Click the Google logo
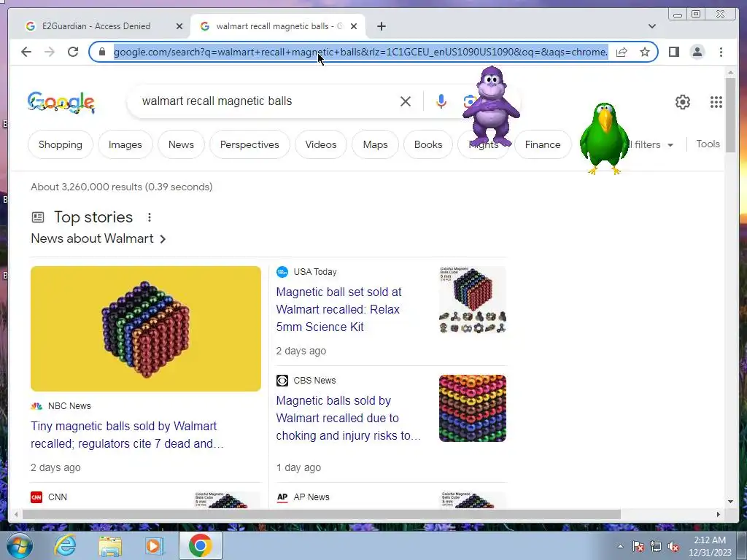The height and width of the screenshot is (560, 747). pos(61,102)
